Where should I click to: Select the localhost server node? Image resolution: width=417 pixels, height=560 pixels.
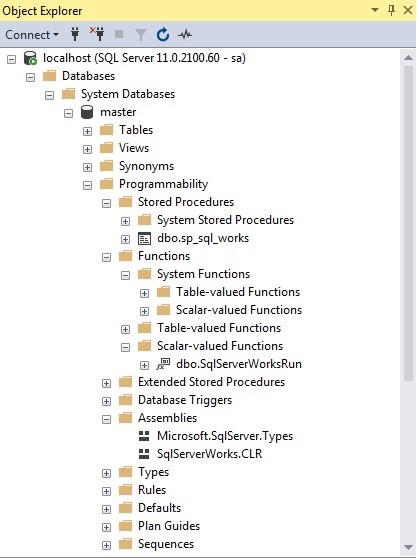coord(144,58)
